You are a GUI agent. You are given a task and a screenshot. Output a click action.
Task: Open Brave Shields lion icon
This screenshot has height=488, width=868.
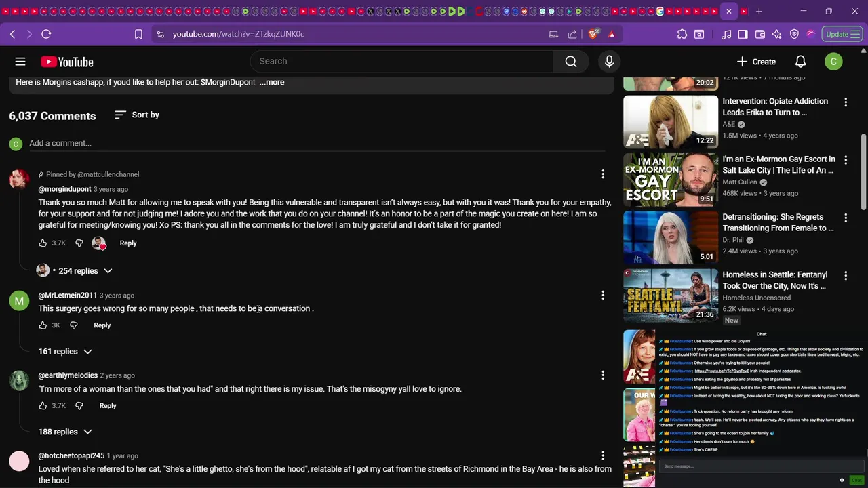pos(593,34)
